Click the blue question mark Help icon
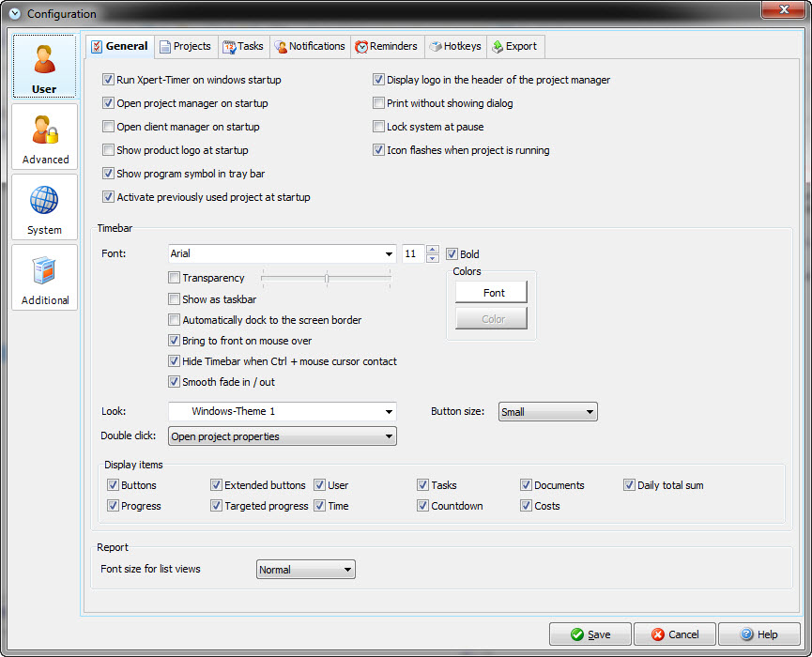The width and height of the screenshot is (812, 657). pos(746,634)
